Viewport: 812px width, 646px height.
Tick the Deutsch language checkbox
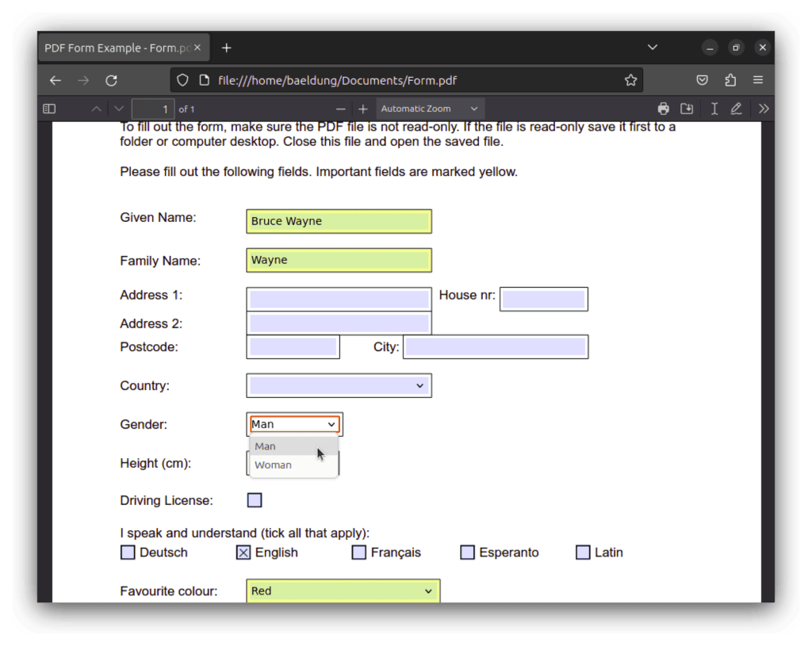tap(128, 552)
